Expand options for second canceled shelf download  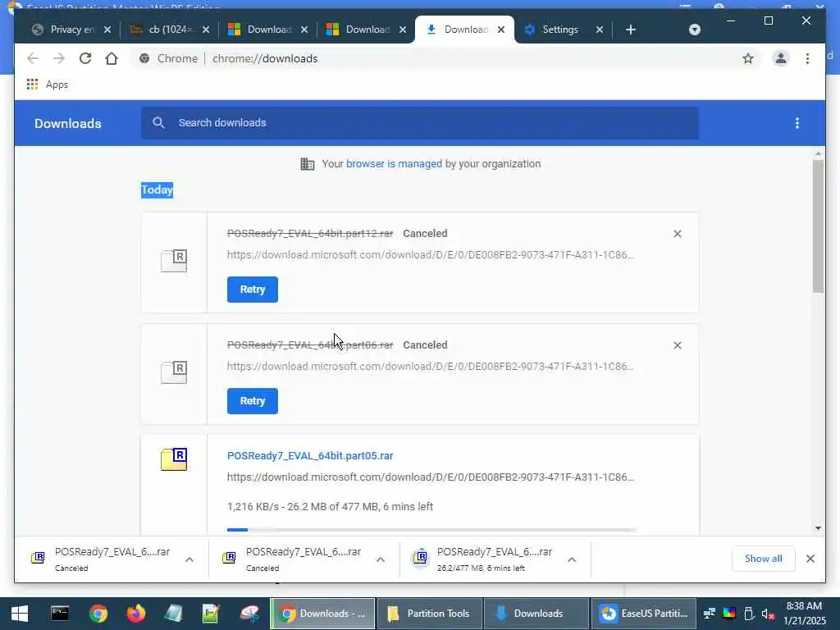pos(381,559)
